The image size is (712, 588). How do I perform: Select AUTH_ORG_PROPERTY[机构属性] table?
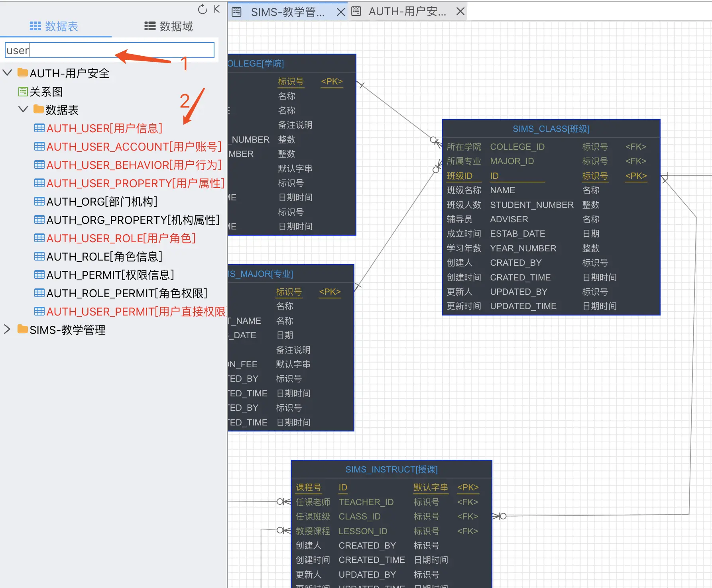[133, 220]
